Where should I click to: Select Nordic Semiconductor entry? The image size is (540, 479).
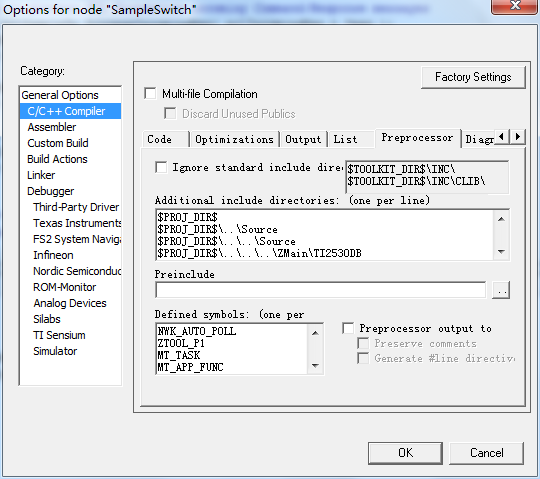coord(77,271)
